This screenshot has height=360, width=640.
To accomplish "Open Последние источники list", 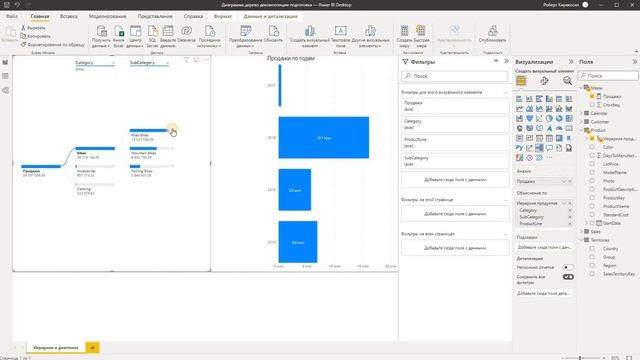I will [x=209, y=36].
